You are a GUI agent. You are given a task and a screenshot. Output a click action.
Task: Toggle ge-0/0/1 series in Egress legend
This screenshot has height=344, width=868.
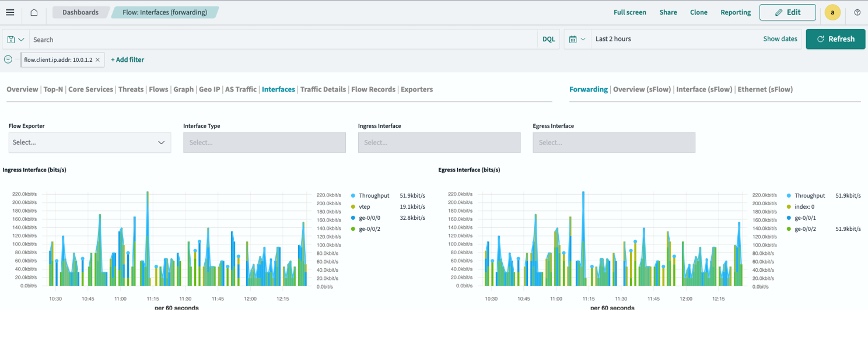[806, 218]
